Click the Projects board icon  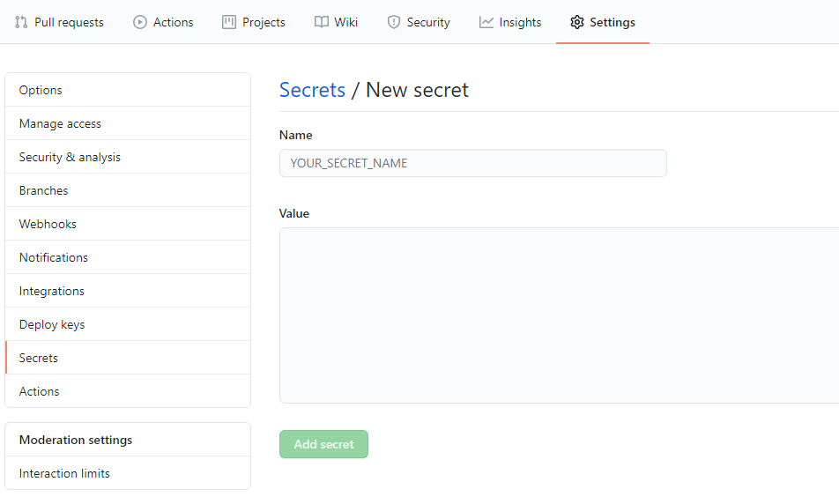click(x=229, y=22)
